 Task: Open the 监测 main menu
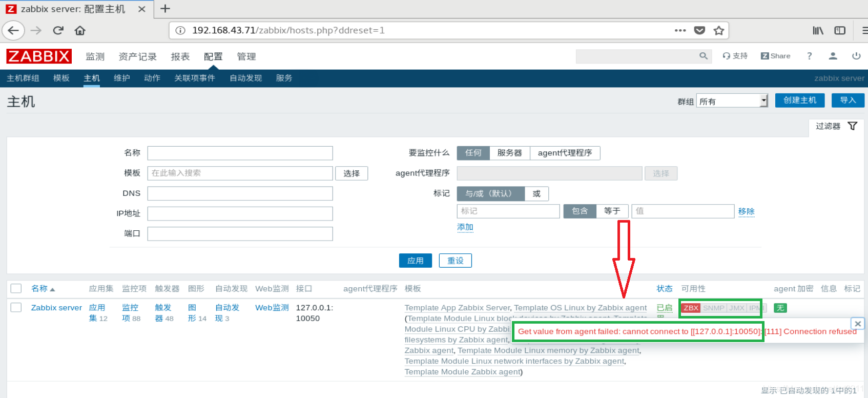click(x=95, y=56)
